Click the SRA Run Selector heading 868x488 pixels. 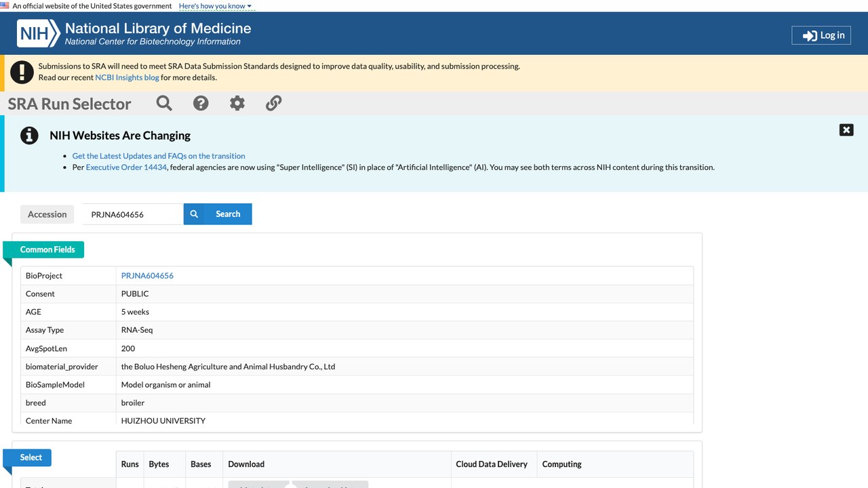[x=69, y=104]
